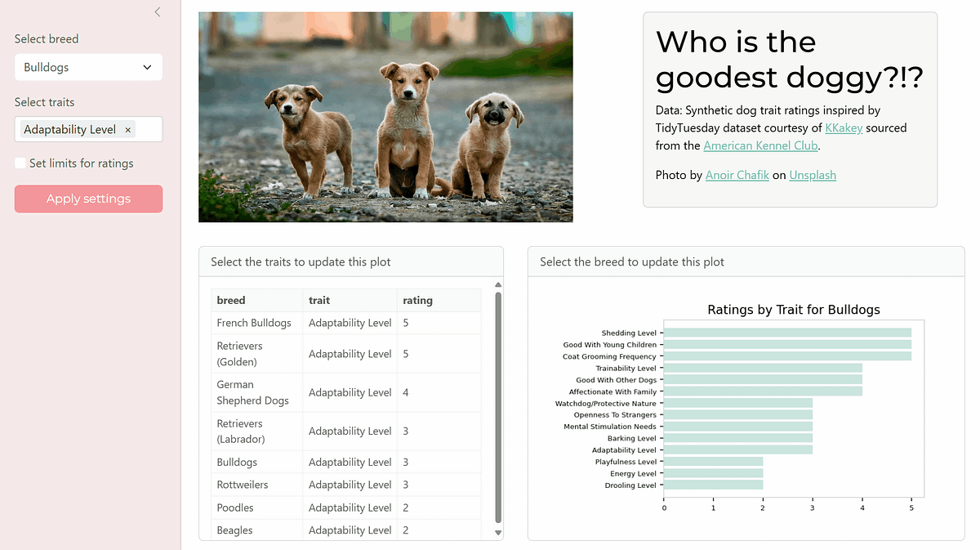Open the breed dropdown's chevron icon
The width and height of the screenshot is (980, 550).
[147, 67]
